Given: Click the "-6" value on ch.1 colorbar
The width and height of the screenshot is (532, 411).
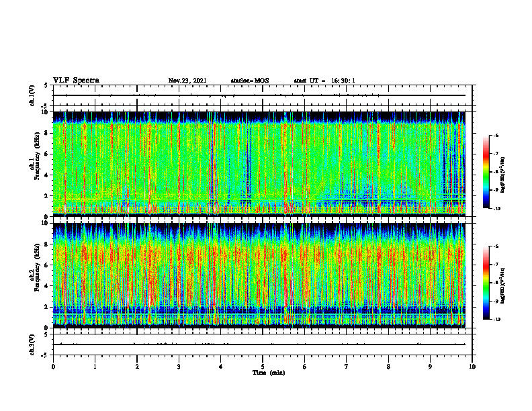Looking at the screenshot, I should pyautogui.click(x=496, y=136).
